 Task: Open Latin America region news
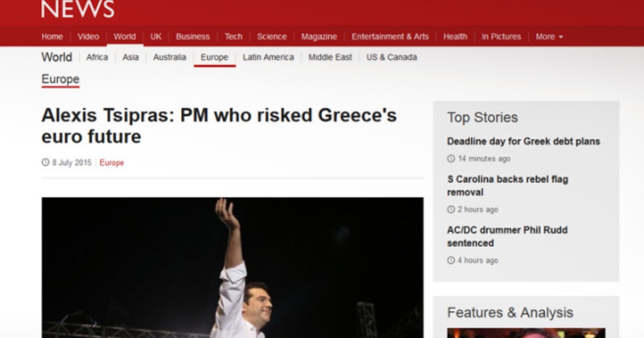pyautogui.click(x=268, y=57)
